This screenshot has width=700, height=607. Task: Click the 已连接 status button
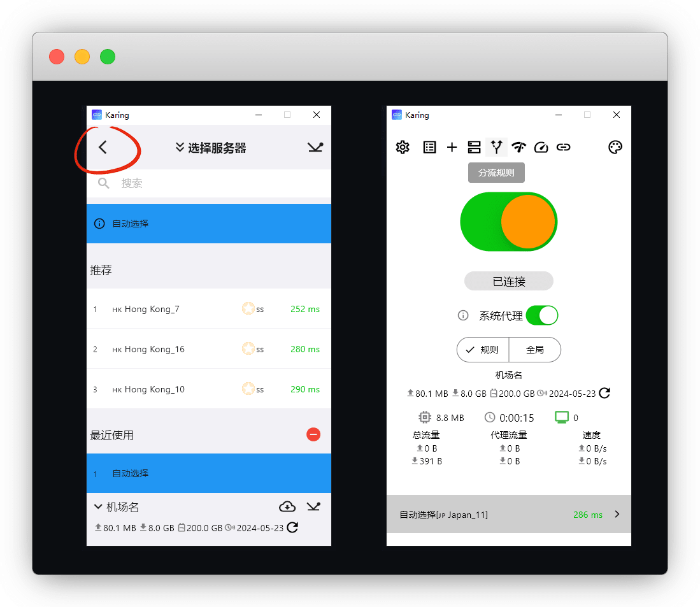[508, 282]
